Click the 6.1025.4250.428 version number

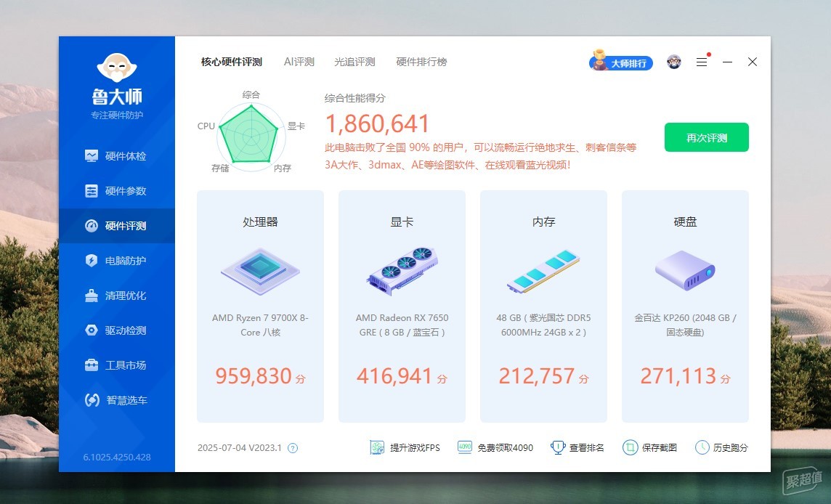(117, 457)
